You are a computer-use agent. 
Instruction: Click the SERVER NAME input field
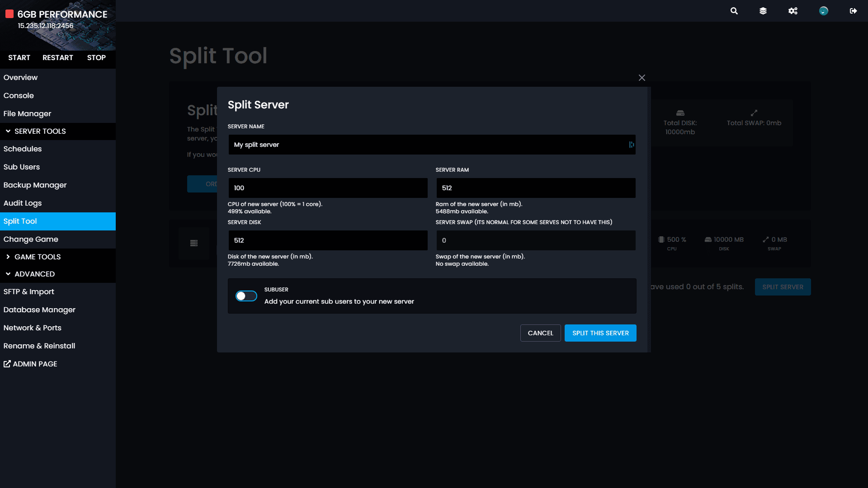pos(431,144)
